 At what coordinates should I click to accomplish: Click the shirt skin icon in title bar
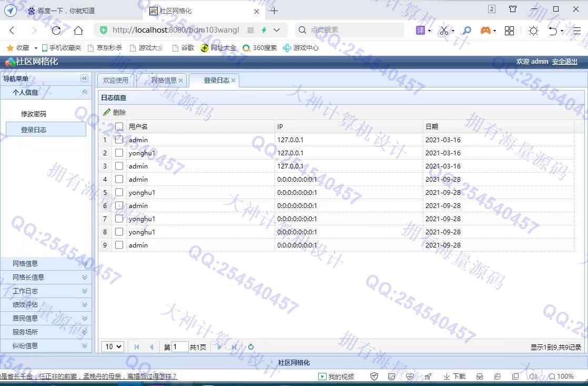click(x=513, y=9)
